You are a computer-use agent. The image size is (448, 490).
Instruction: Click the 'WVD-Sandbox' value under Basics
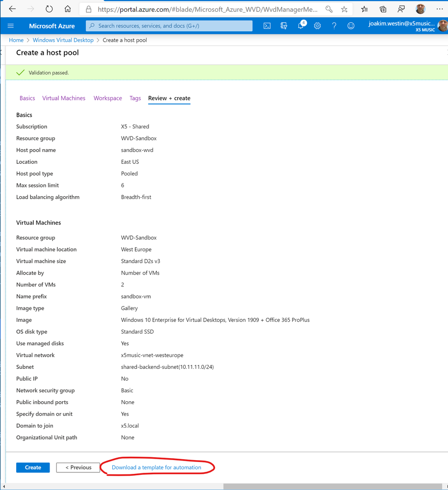tap(139, 138)
